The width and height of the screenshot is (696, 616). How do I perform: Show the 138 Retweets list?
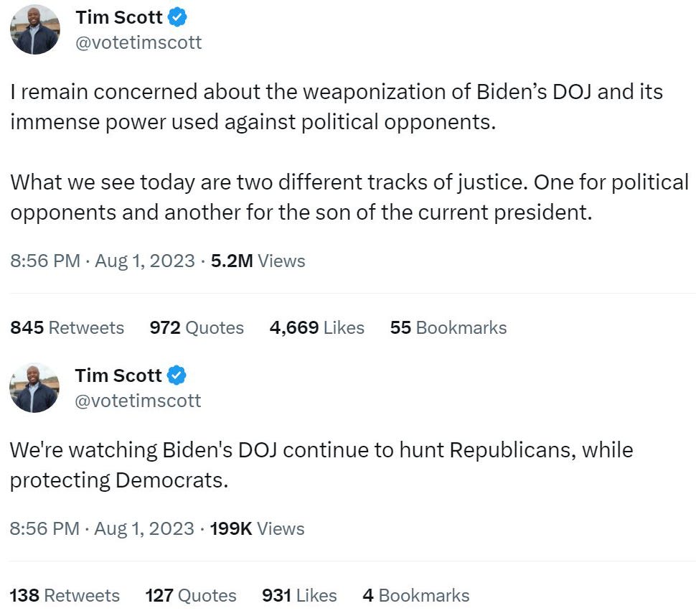(65, 595)
